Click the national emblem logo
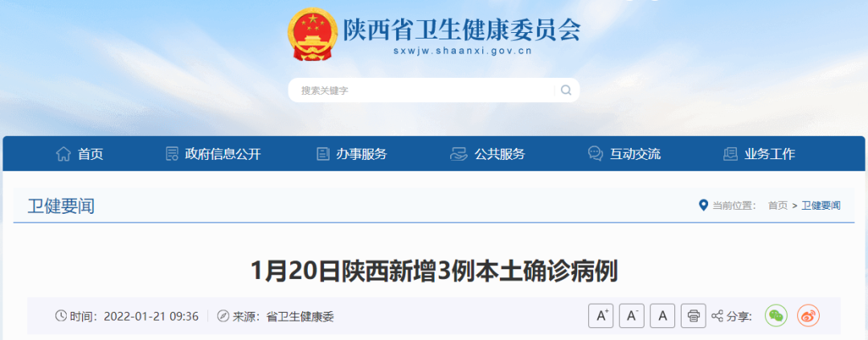The height and width of the screenshot is (340, 868). point(312,35)
